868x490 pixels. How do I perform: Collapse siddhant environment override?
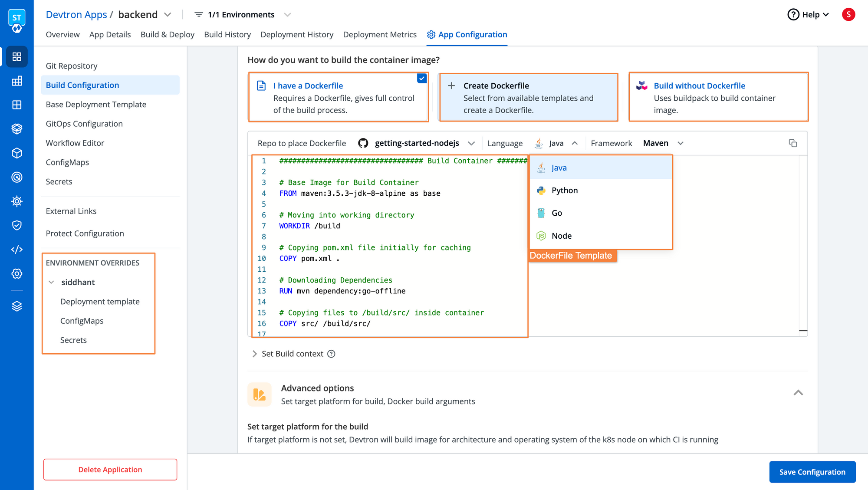click(51, 282)
